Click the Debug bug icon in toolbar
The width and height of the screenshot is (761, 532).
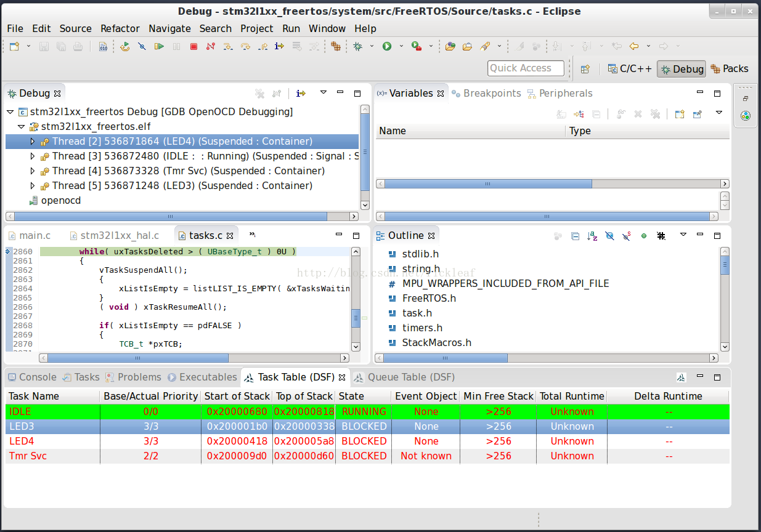(x=358, y=46)
